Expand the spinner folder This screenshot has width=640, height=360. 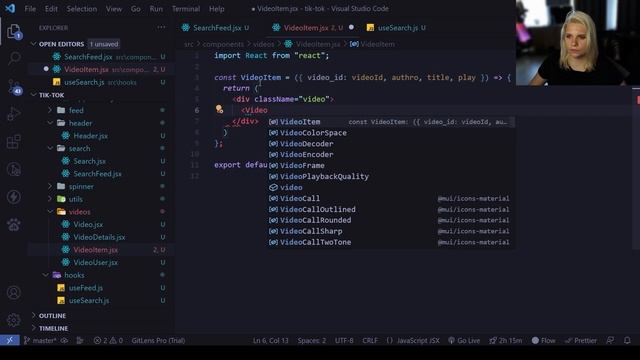tap(81, 186)
